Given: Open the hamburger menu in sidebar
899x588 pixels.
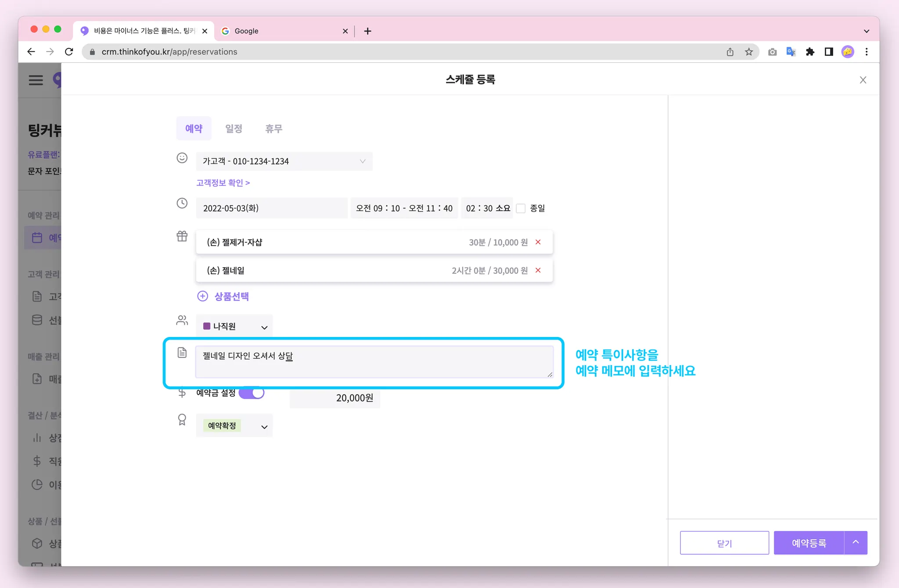Looking at the screenshot, I should click(36, 80).
